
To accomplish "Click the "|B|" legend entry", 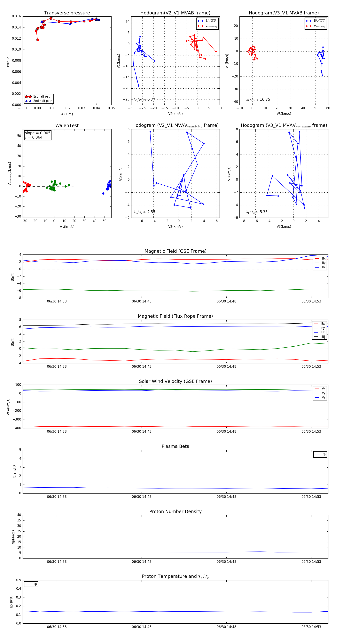I will [x=320, y=337].
